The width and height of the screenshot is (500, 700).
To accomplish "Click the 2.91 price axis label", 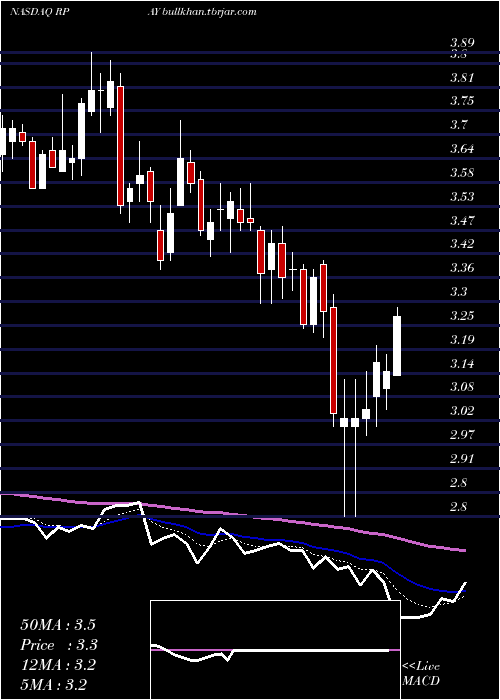I will tap(462, 458).
